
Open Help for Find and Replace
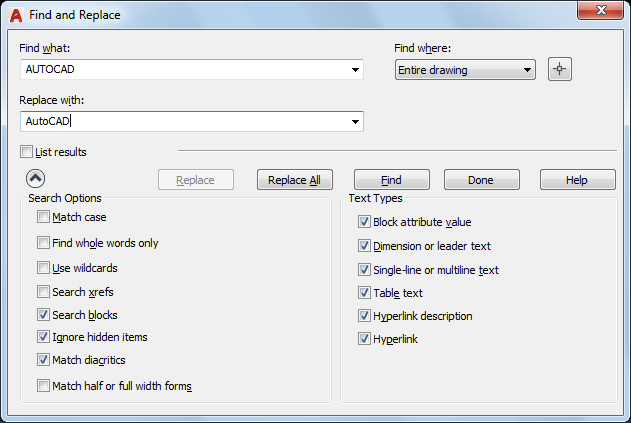point(577,180)
